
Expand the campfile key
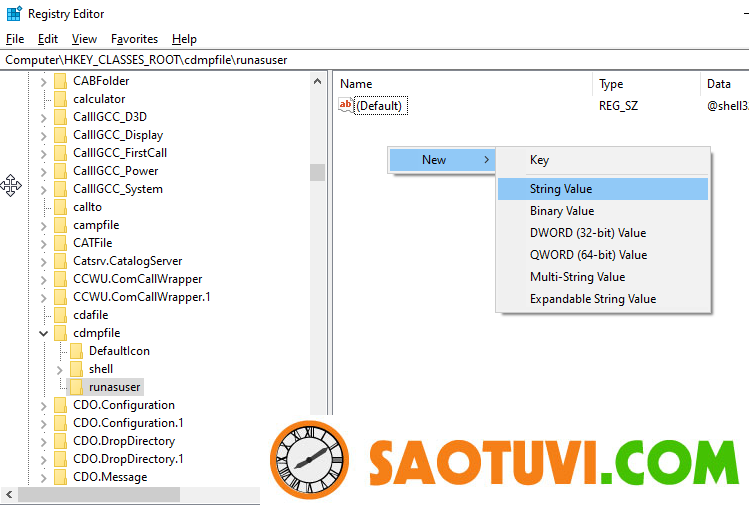tap(43, 226)
